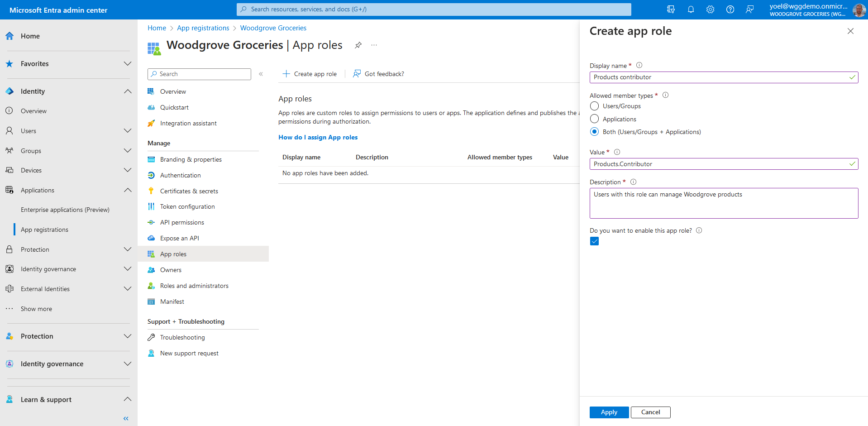Click the help question mark icon
The height and width of the screenshot is (426, 868).
(730, 10)
